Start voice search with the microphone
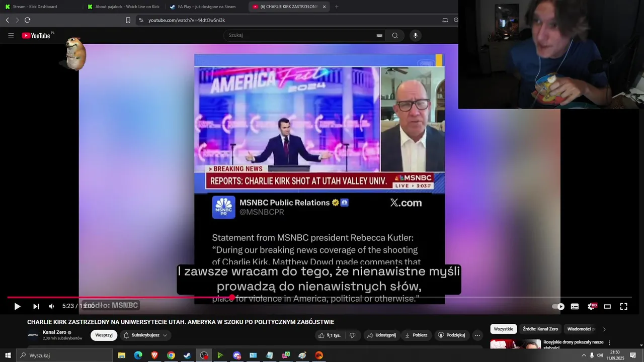Viewport: 644px width, 362px height. (415, 36)
